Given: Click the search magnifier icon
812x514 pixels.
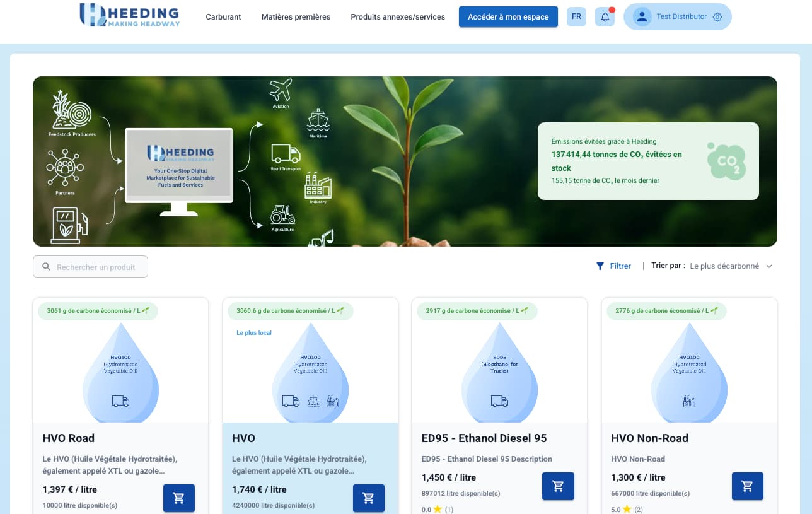Looking at the screenshot, I should (46, 267).
